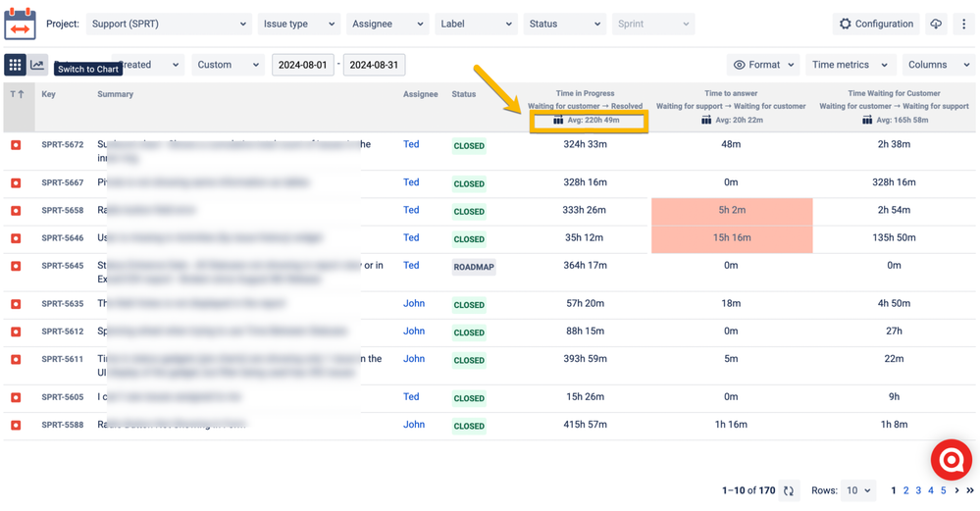This screenshot has width=980, height=511.
Task: Click the ROADMAP status badge on SPRT-5645
Action: click(x=474, y=267)
